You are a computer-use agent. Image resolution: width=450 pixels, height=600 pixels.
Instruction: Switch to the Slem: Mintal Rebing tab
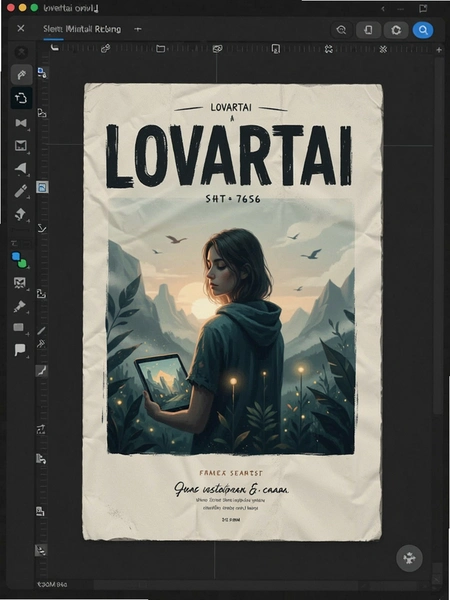coord(82,29)
